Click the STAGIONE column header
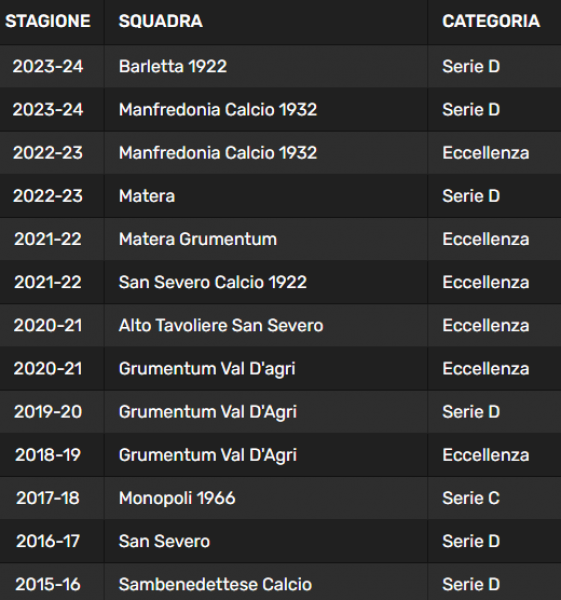The image size is (561, 600). click(48, 21)
